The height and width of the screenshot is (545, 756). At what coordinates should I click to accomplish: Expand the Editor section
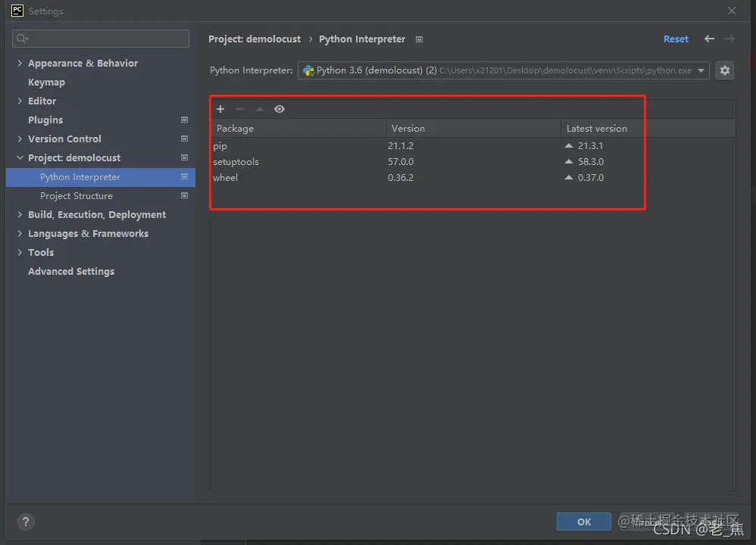(20, 101)
